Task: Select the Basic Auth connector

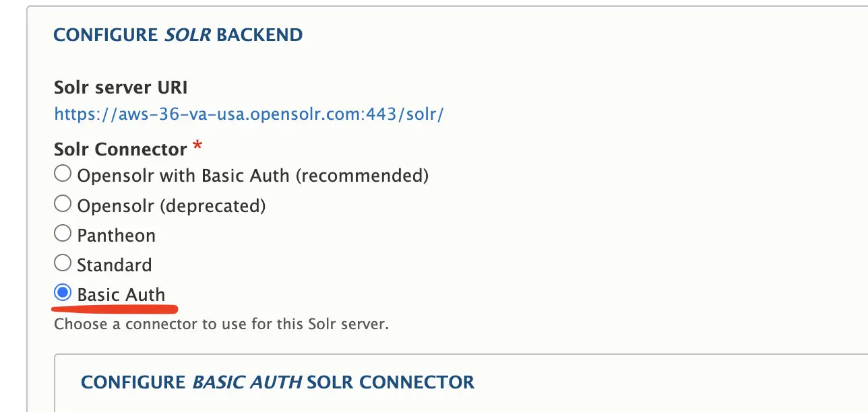Action: point(63,292)
